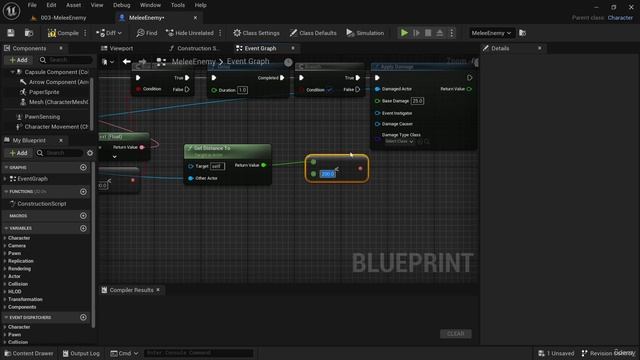Add a new event dispatcher with plus icon
This screenshot has width=640, height=360.
click(x=83, y=317)
